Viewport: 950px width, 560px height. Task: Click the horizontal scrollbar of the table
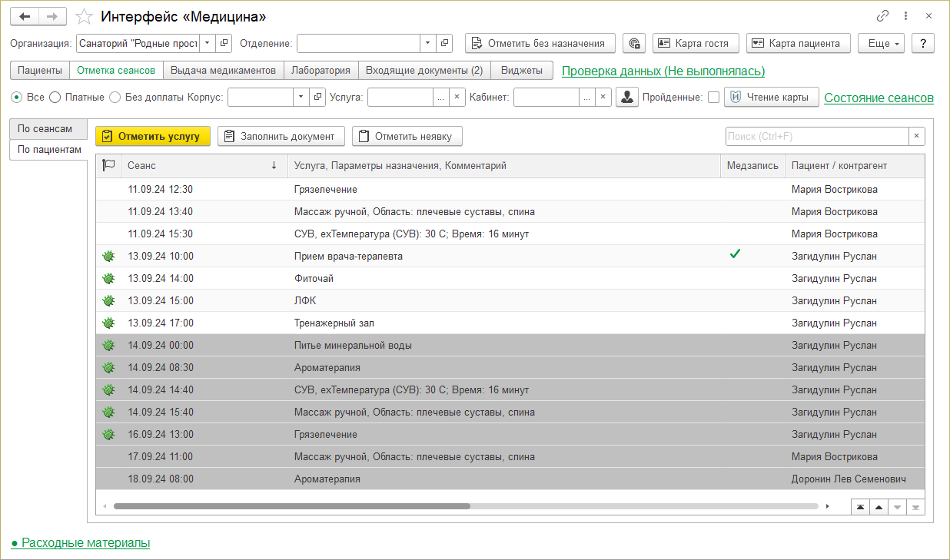292,507
